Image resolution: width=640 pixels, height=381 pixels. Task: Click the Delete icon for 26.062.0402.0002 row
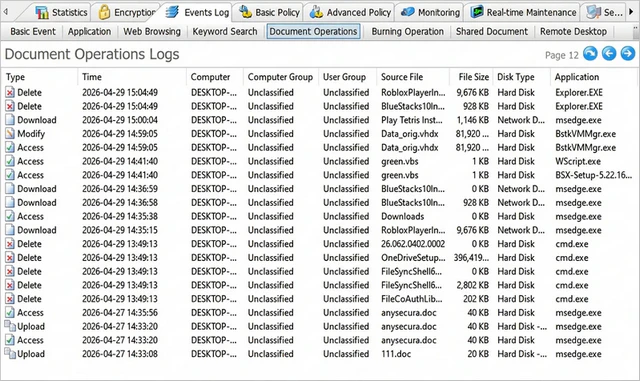[10, 244]
